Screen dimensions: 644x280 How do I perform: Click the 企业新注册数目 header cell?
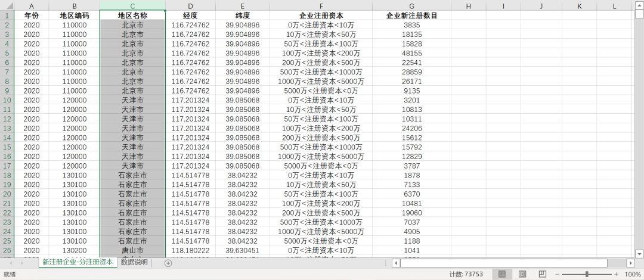click(x=412, y=15)
